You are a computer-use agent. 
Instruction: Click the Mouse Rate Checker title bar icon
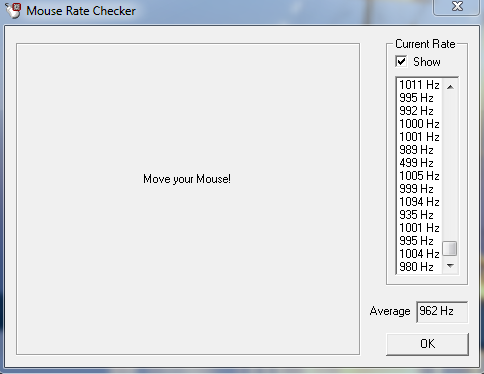pyautogui.click(x=13, y=10)
